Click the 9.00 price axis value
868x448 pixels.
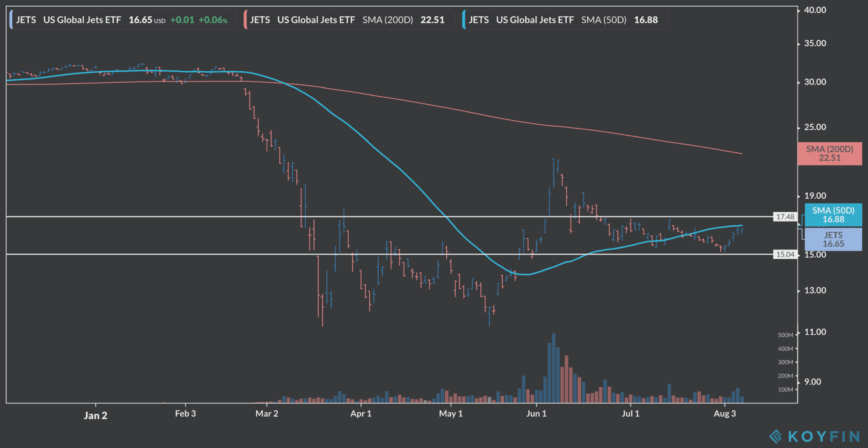pos(812,382)
